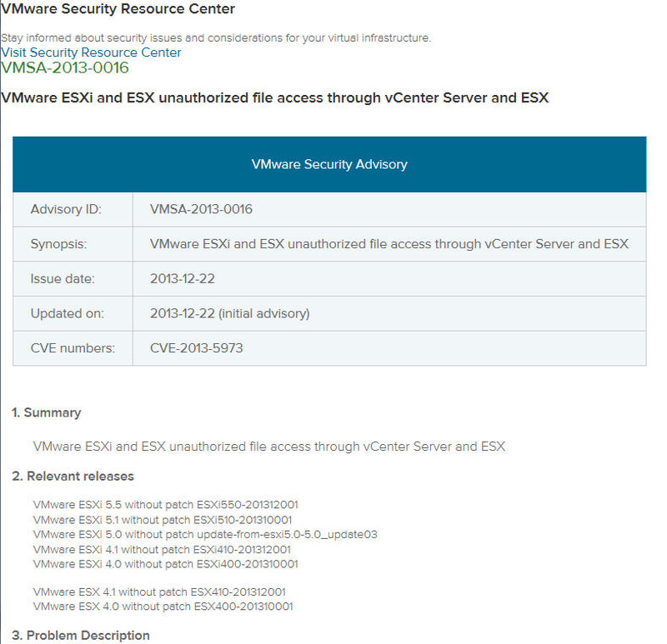Click the Advisory ID label cell
This screenshot has width=667, height=644.
[x=66, y=209]
